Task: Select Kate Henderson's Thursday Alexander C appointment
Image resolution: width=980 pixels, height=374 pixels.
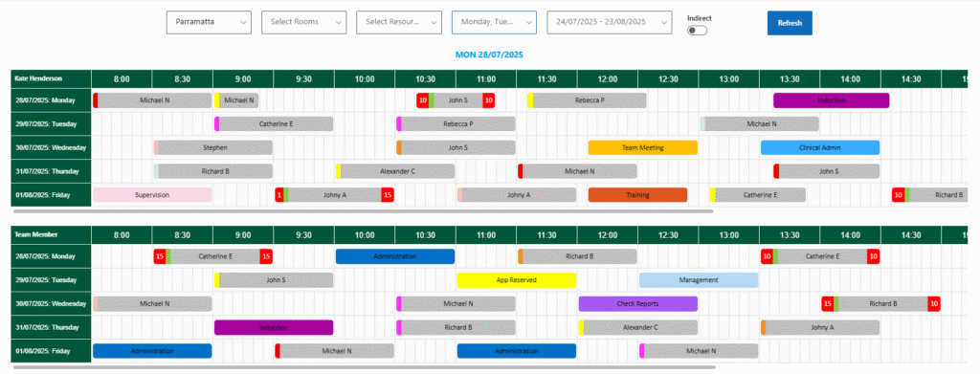Action: click(395, 171)
